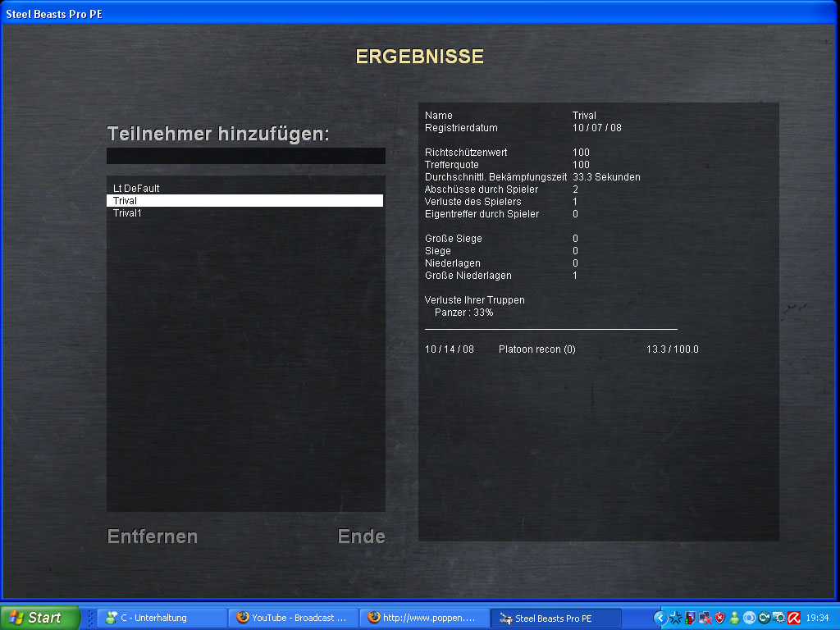This screenshot has width=840, height=630.
Task: Click the Entfernen button
Action: 153,536
